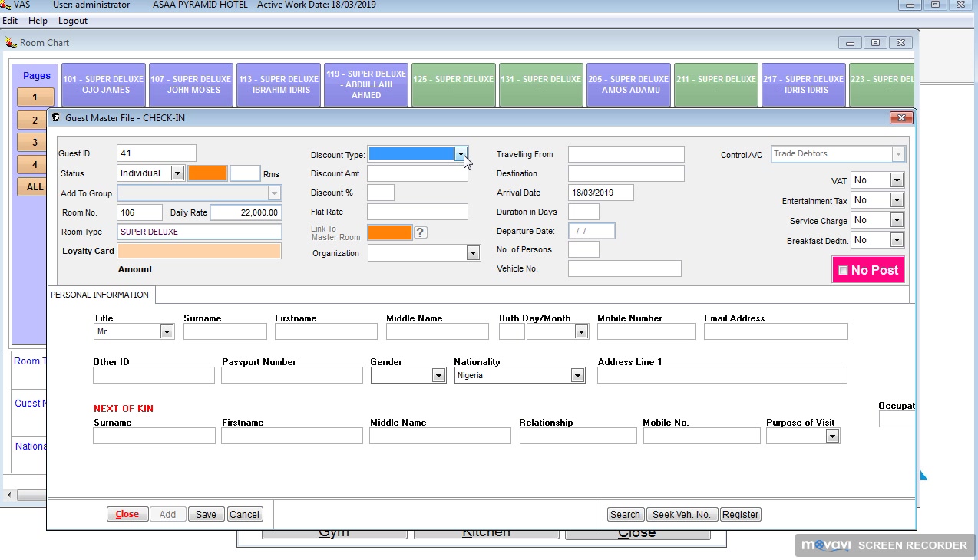Viewport: 978px width, 560px height.
Task: Select room 101 - OJO JAMES tile
Action: coord(103,84)
